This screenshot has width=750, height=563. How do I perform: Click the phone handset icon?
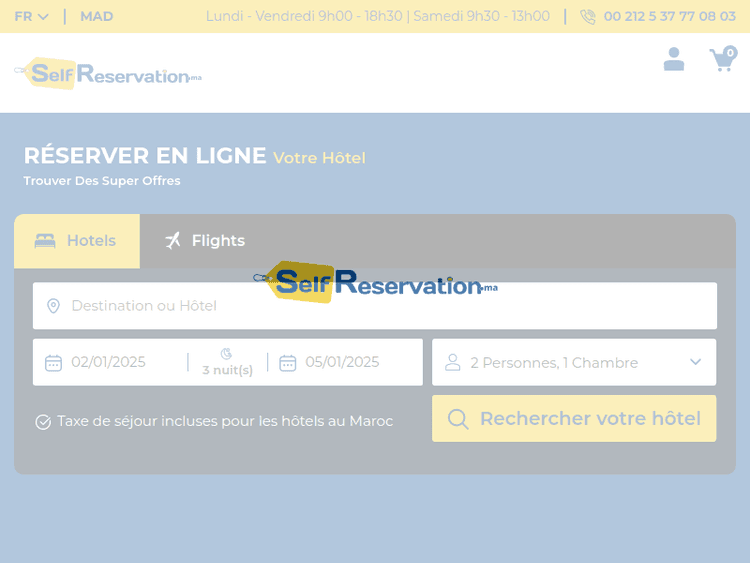coord(587,17)
